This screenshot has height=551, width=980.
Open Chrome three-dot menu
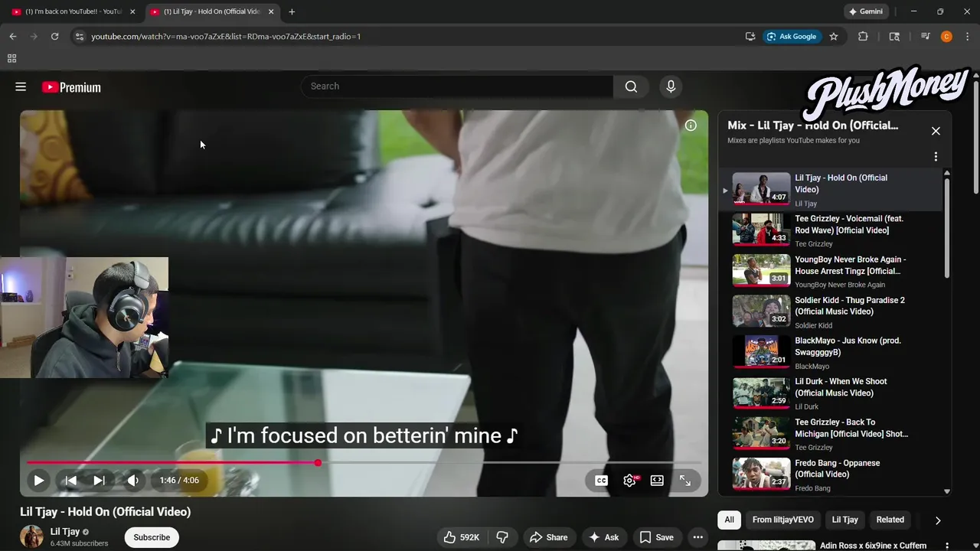(968, 36)
